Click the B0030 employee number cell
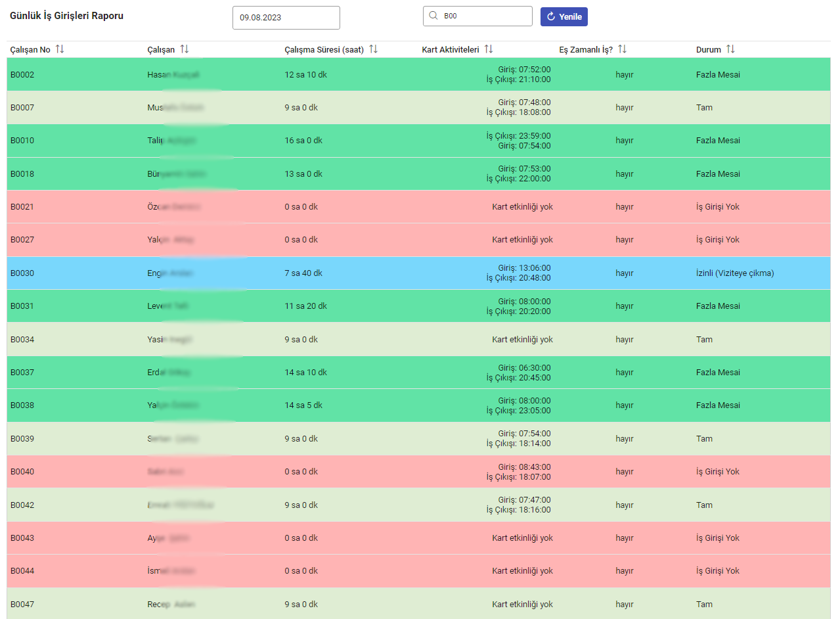840x619 pixels. (22, 273)
